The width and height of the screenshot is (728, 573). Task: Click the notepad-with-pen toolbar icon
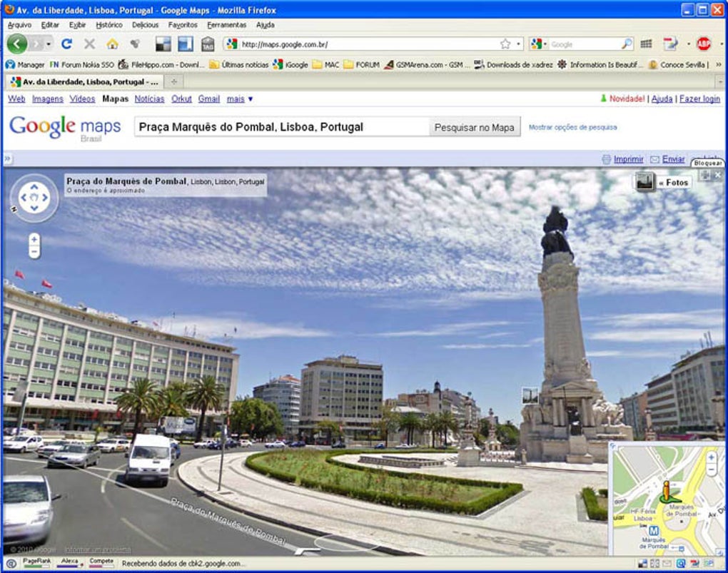click(x=670, y=44)
